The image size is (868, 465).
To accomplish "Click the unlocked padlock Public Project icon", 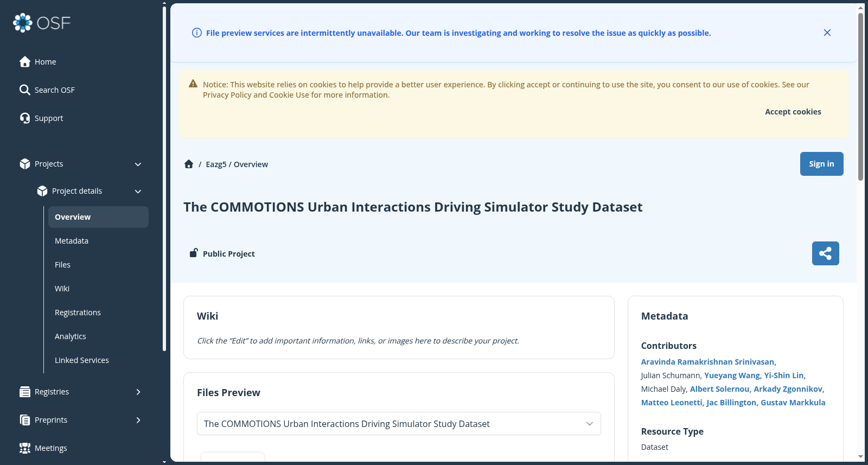I will [x=194, y=253].
